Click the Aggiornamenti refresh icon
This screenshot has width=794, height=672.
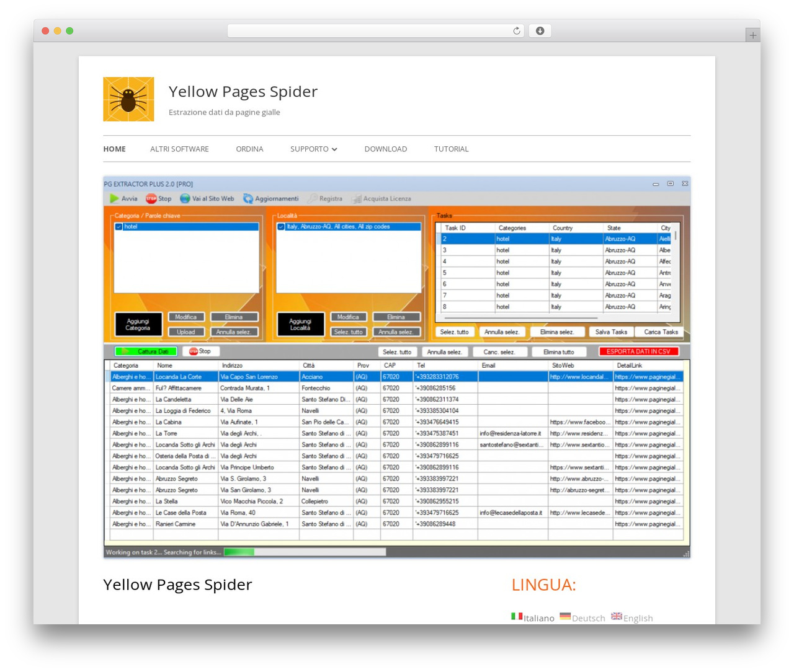click(x=248, y=198)
